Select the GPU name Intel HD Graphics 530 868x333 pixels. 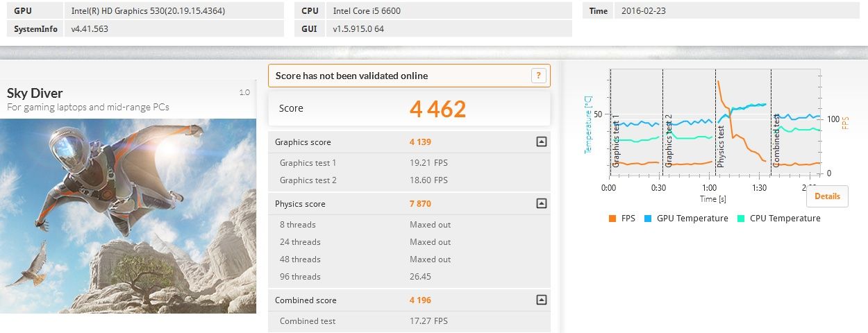tap(148, 11)
